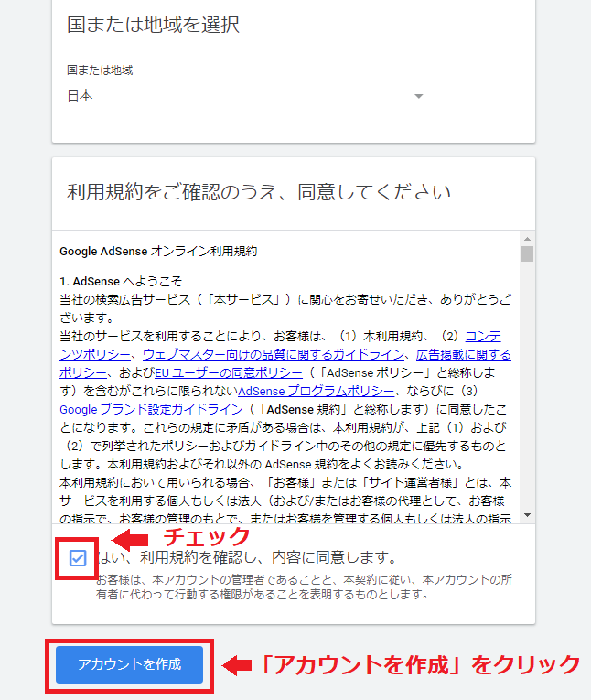Viewport: 591px width, 700px height.
Task: Open the 国または地域 country dropdown showing 日本
Action: pos(248,96)
